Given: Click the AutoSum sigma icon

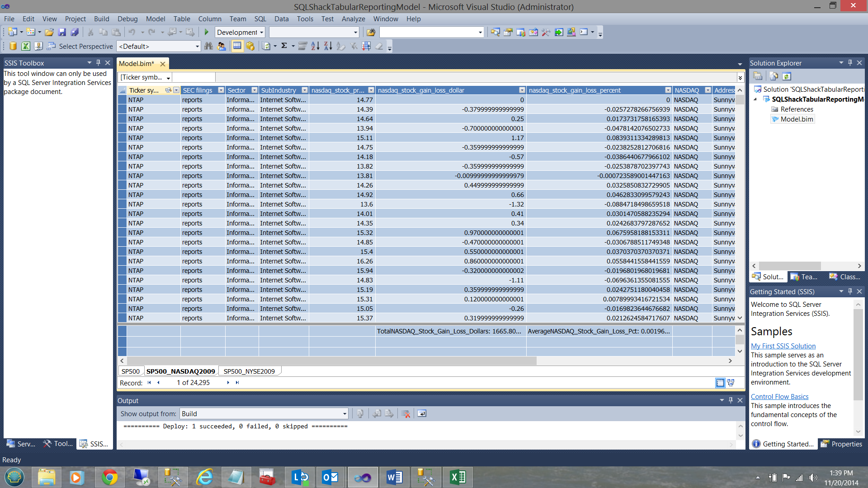Looking at the screenshot, I should click(284, 46).
